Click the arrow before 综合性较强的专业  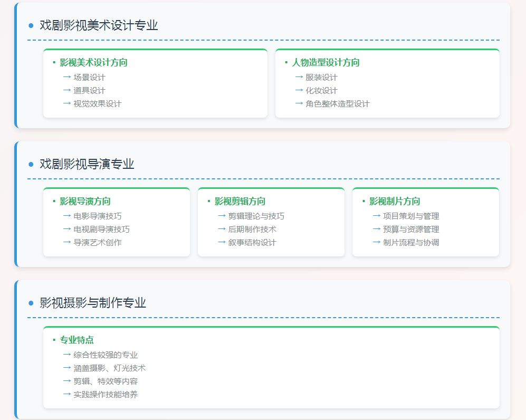click(67, 355)
